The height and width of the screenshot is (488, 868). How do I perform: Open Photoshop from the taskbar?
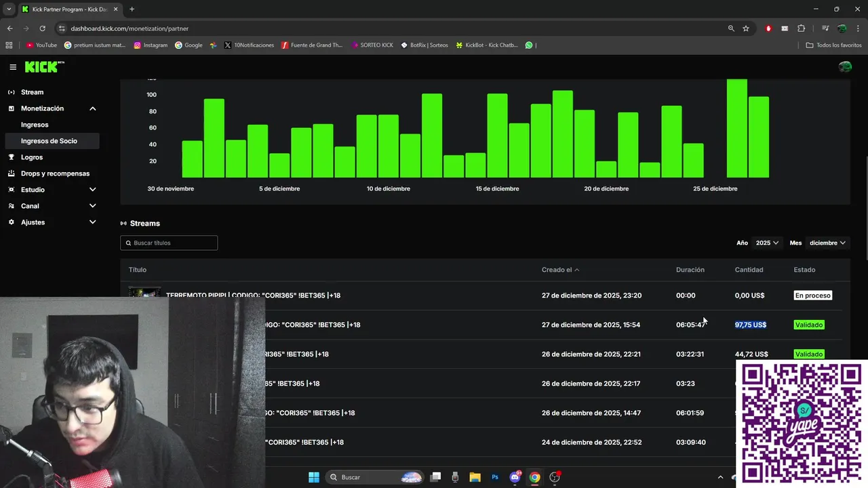(x=495, y=477)
